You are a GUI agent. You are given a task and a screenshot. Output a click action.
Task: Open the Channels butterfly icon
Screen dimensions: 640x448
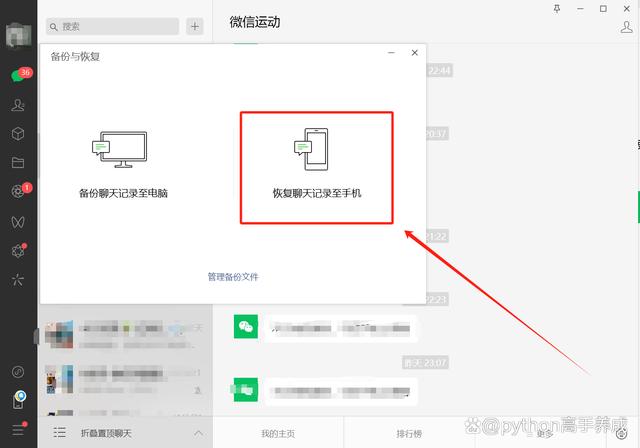[x=18, y=222]
